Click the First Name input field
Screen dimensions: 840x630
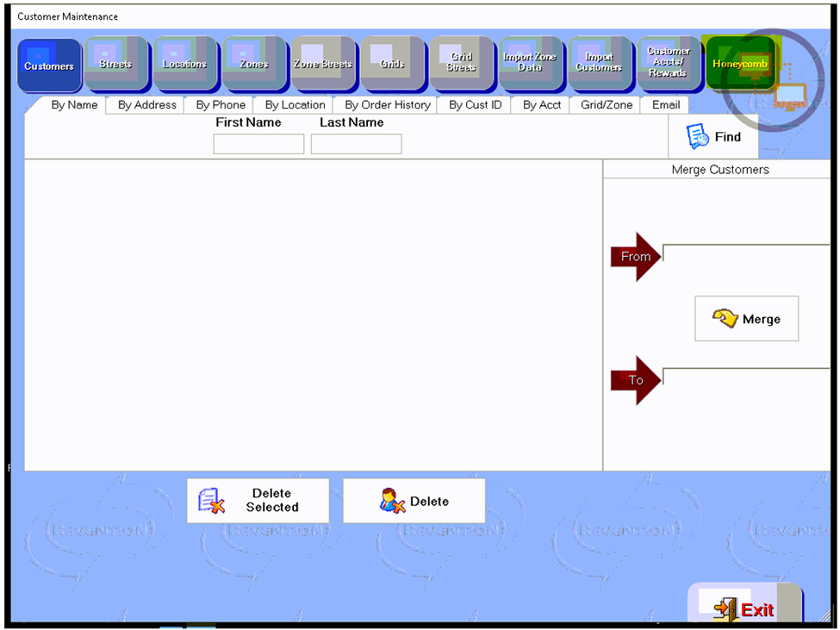tap(258, 144)
